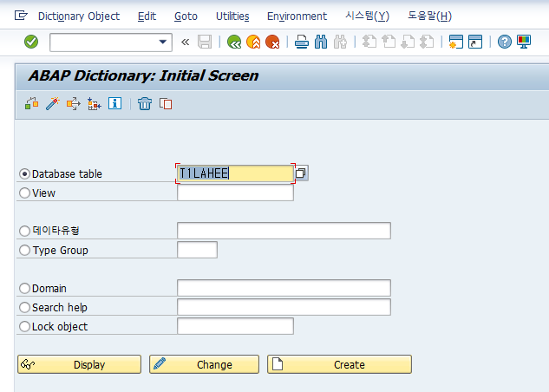Open the SAP window menu icon
The image size is (549, 392).
click(21, 16)
